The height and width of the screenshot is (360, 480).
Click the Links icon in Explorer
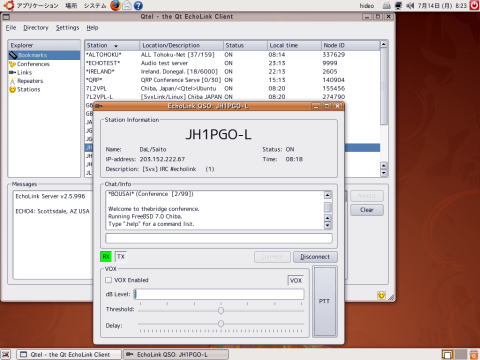click(x=13, y=72)
